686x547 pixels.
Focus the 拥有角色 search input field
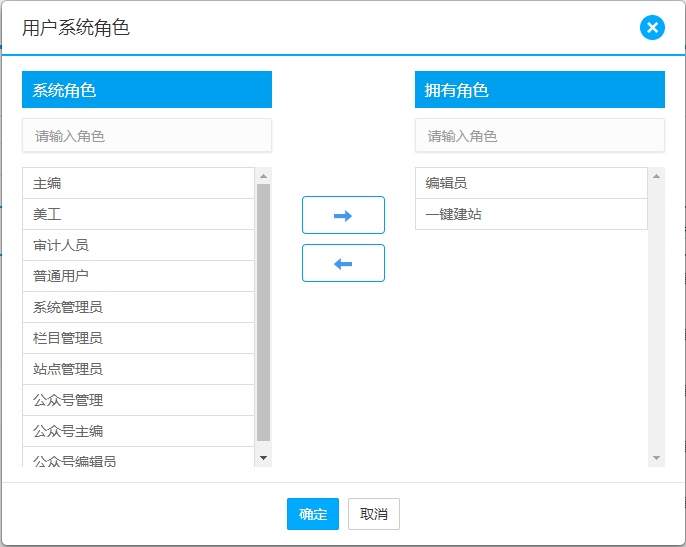540,136
